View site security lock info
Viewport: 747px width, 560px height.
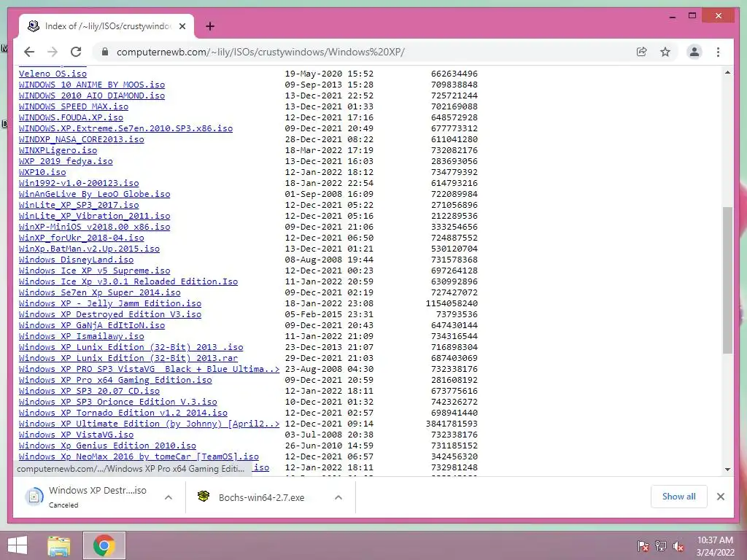pyautogui.click(x=105, y=52)
